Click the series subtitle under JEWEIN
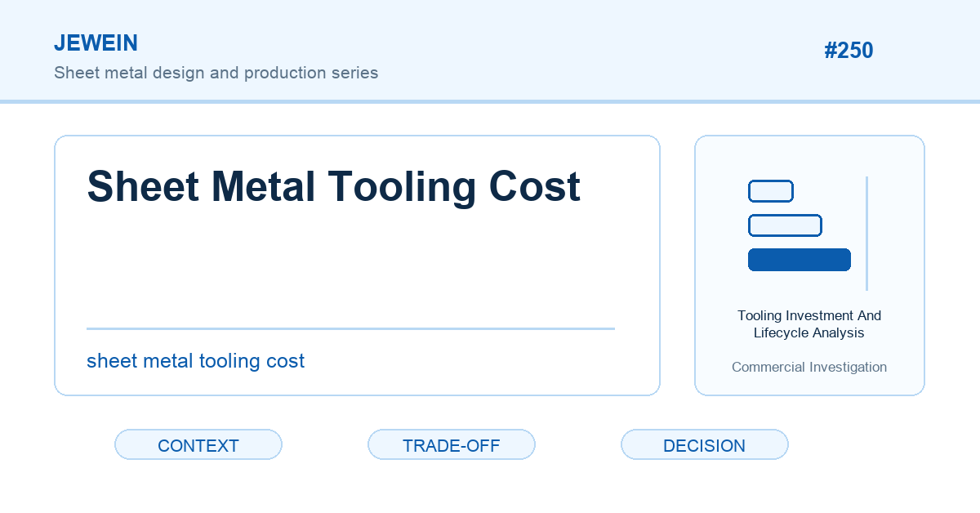The width and height of the screenshot is (980, 513). pos(216,73)
